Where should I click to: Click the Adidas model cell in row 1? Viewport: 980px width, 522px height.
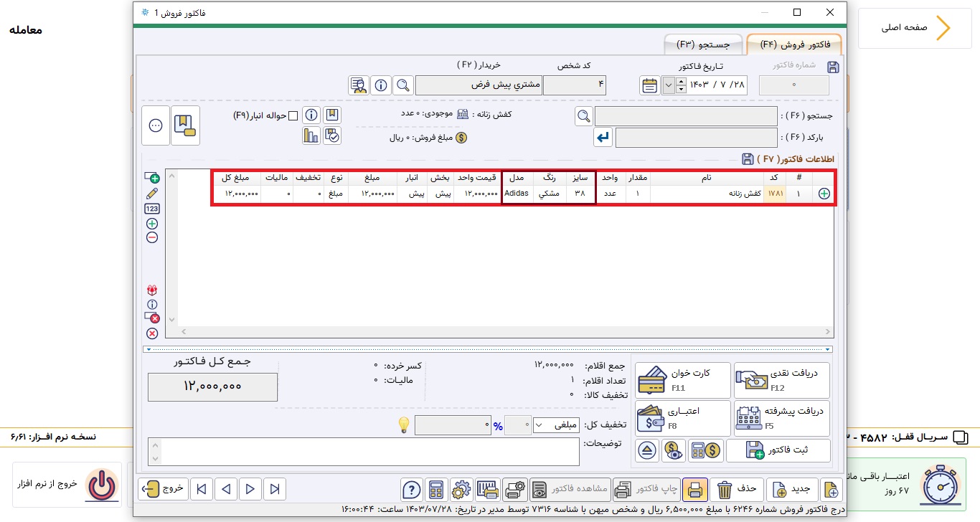click(517, 194)
